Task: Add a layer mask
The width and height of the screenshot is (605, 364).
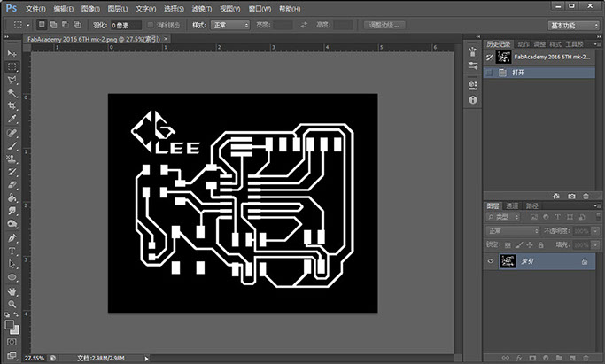Action: [x=532, y=358]
